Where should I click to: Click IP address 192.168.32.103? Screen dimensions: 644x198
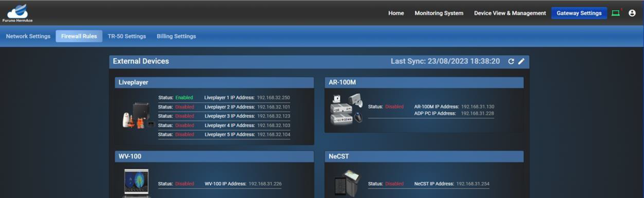pos(273,125)
